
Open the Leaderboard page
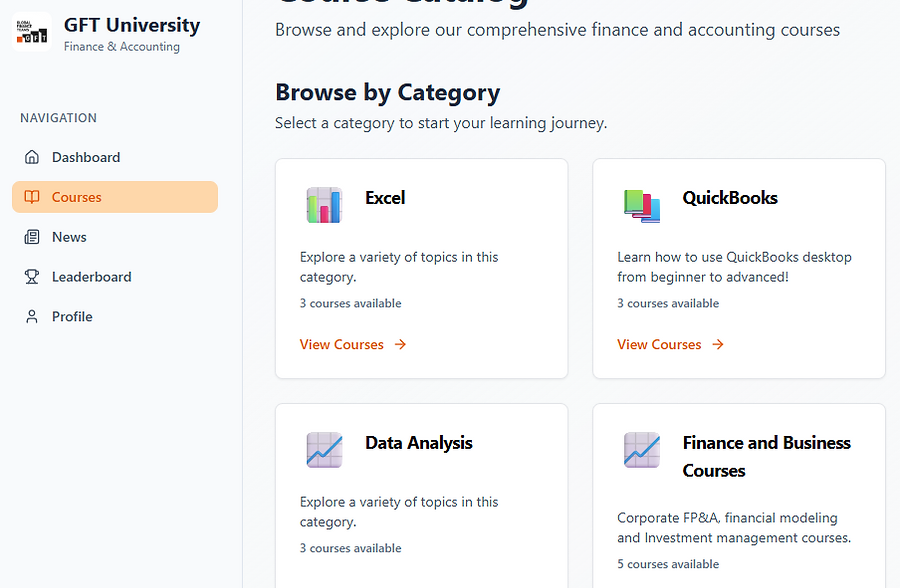115,277
